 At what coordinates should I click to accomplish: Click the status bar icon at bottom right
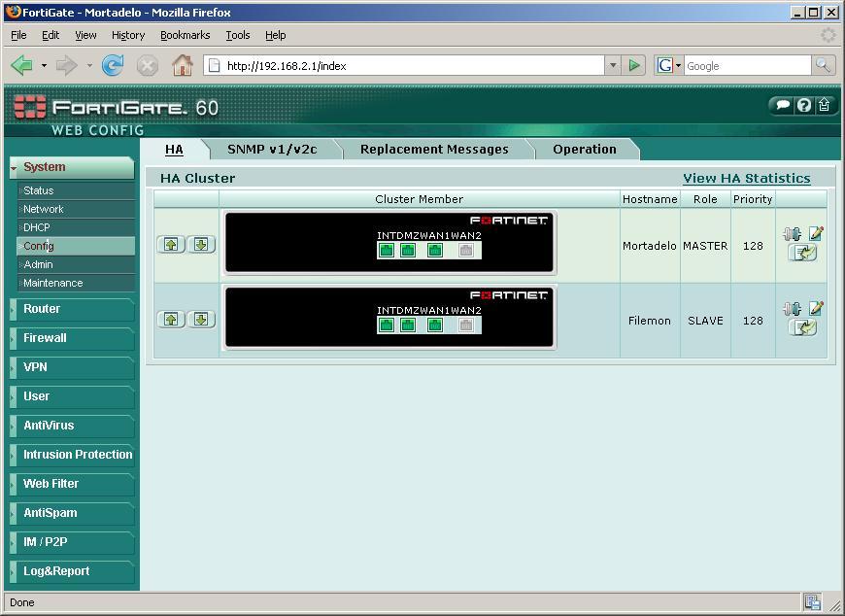(812, 602)
